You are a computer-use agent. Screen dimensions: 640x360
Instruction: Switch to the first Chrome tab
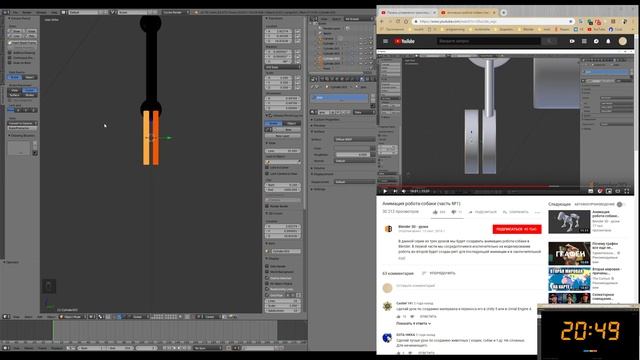[x=407, y=13]
